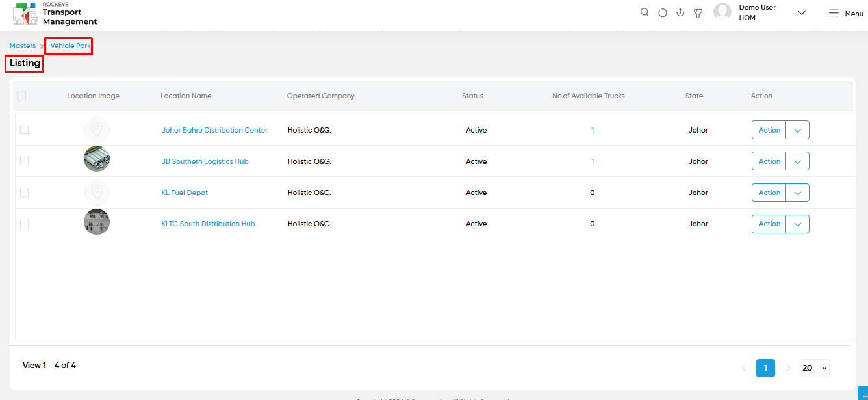
Task: Click the search magnifier icon in header
Action: pos(645,12)
